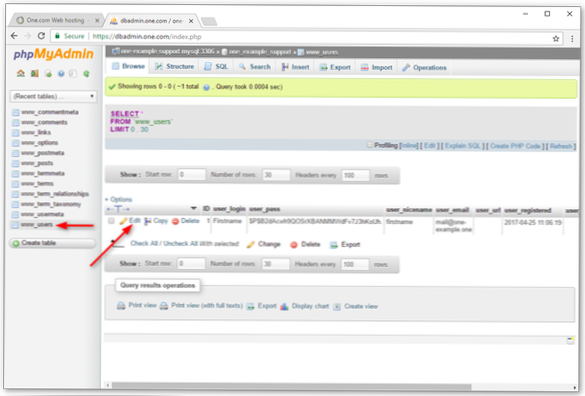The width and height of the screenshot is (585, 396).
Task: Click the top Start row input field
Action: tap(191, 175)
